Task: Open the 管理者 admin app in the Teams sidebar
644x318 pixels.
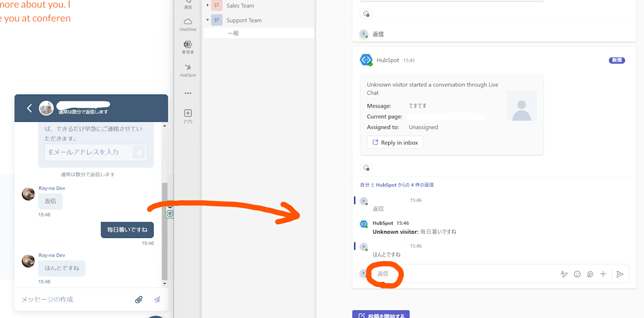Action: point(188,47)
